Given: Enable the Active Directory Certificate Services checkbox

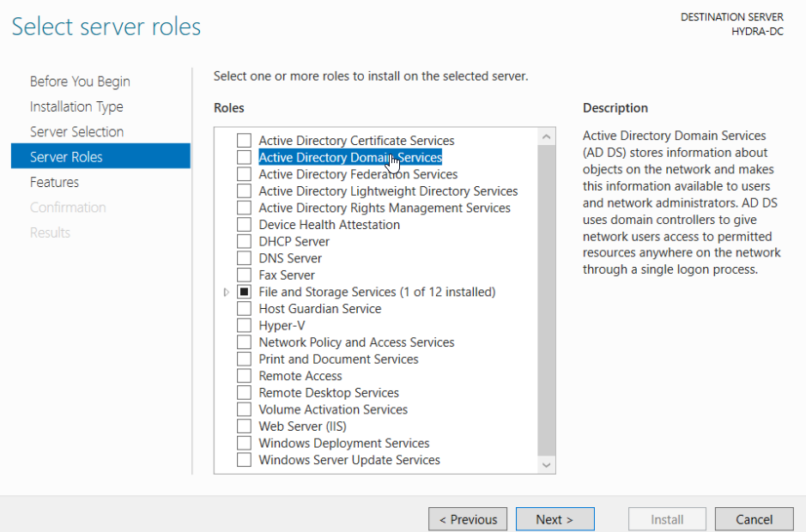Looking at the screenshot, I should point(244,139).
